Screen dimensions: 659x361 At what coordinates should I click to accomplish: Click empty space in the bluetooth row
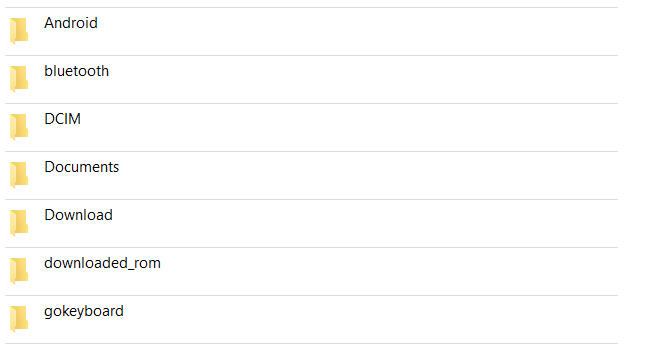tap(357, 79)
